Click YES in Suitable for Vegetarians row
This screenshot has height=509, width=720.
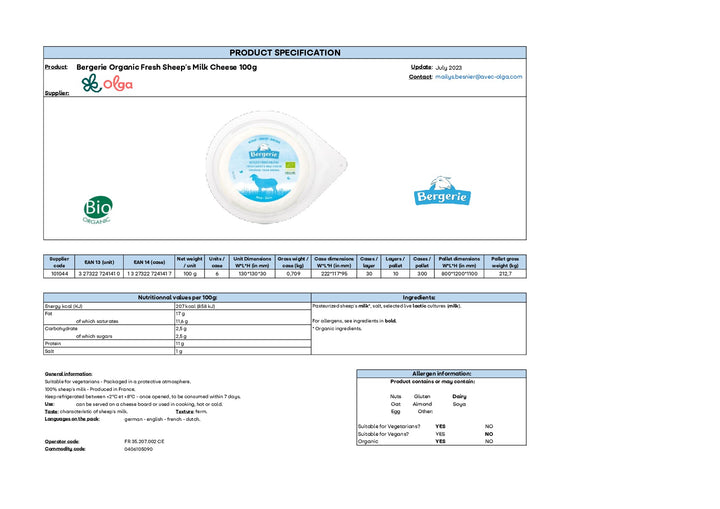click(440, 426)
